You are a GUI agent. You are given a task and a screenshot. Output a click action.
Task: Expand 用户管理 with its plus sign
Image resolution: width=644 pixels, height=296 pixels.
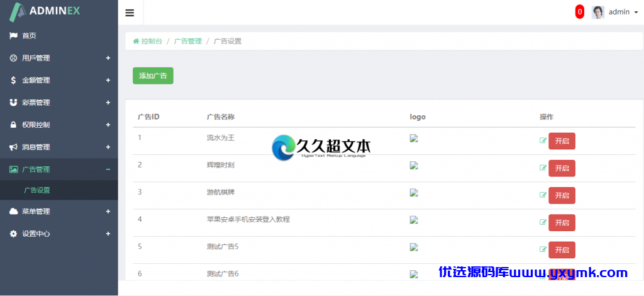pos(108,58)
